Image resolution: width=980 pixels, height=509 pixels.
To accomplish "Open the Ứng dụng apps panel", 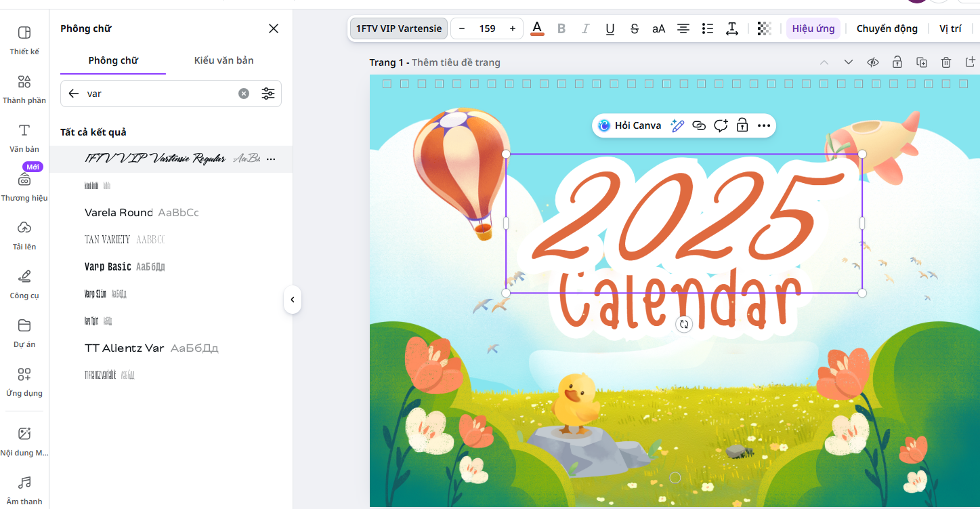I will pos(24,382).
